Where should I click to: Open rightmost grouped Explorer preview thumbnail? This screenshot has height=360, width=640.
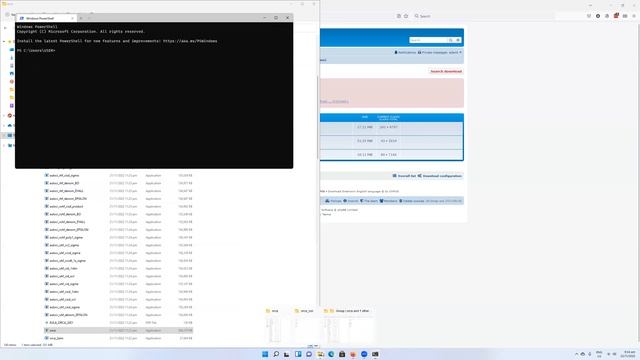click(x=348, y=325)
